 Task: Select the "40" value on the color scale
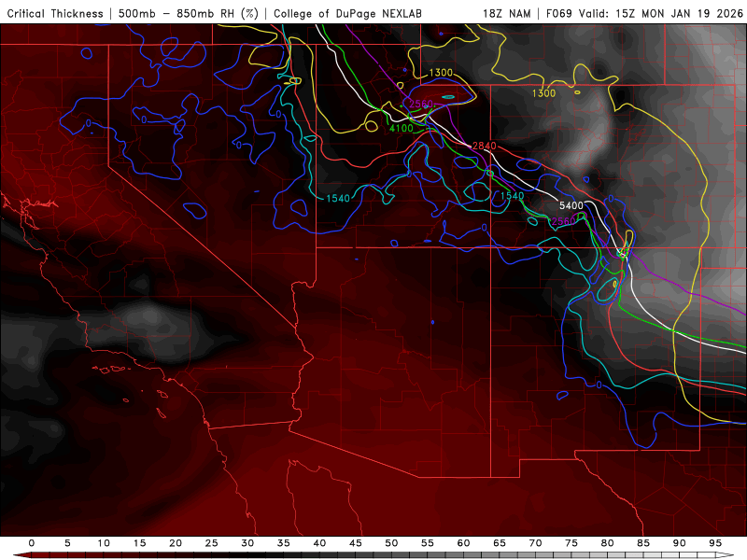[x=319, y=543]
